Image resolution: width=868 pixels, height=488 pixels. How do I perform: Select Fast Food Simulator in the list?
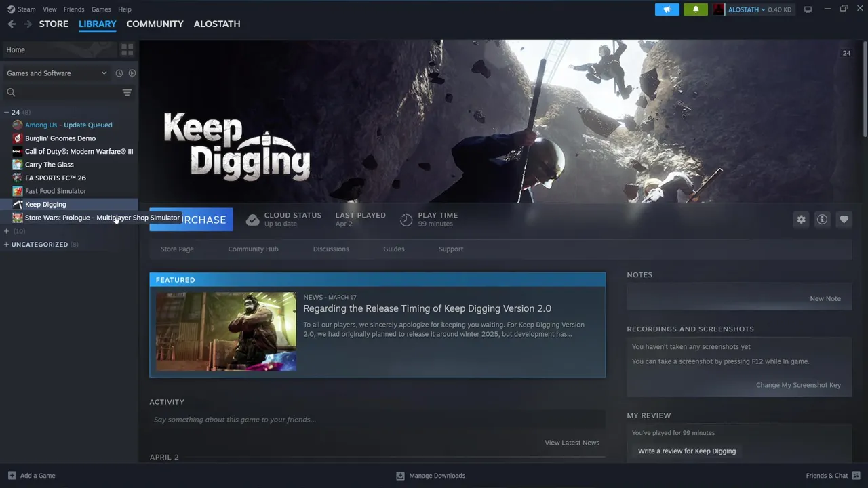pyautogui.click(x=56, y=191)
